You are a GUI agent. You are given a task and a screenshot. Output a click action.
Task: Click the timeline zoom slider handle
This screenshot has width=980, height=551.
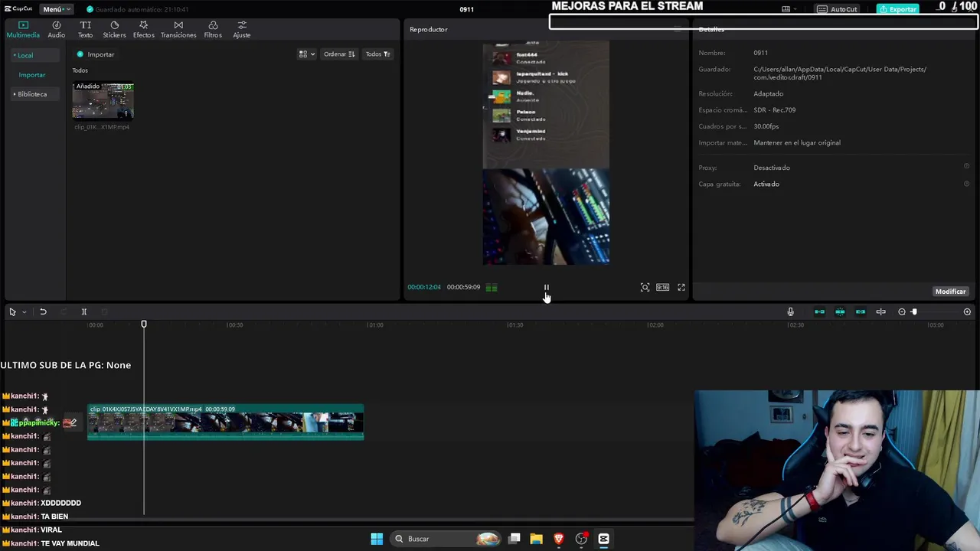[x=913, y=311]
